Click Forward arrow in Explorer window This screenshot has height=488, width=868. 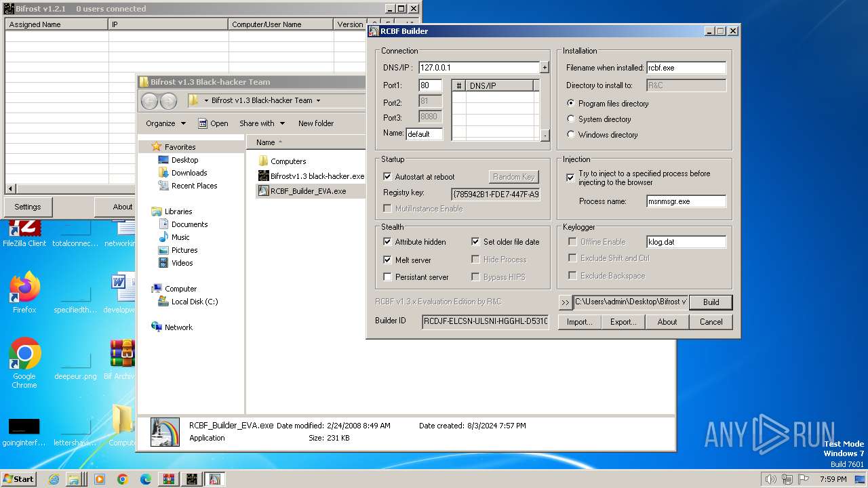pos(168,101)
